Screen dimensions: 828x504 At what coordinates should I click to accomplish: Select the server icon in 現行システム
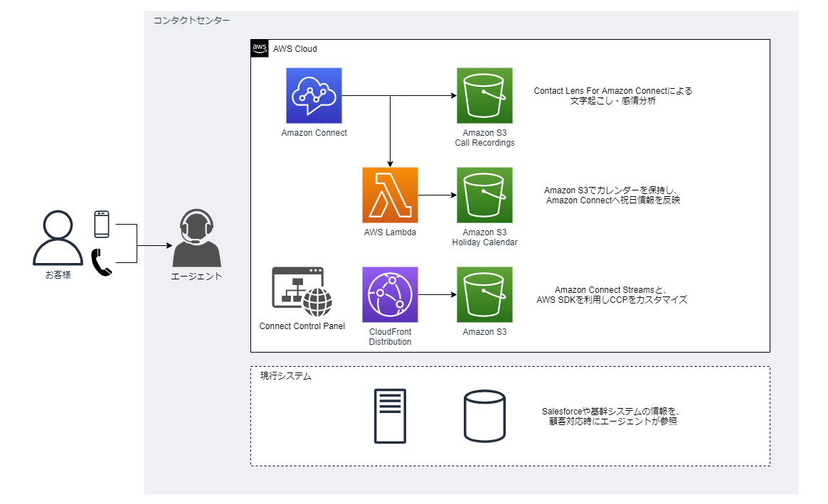click(391, 416)
